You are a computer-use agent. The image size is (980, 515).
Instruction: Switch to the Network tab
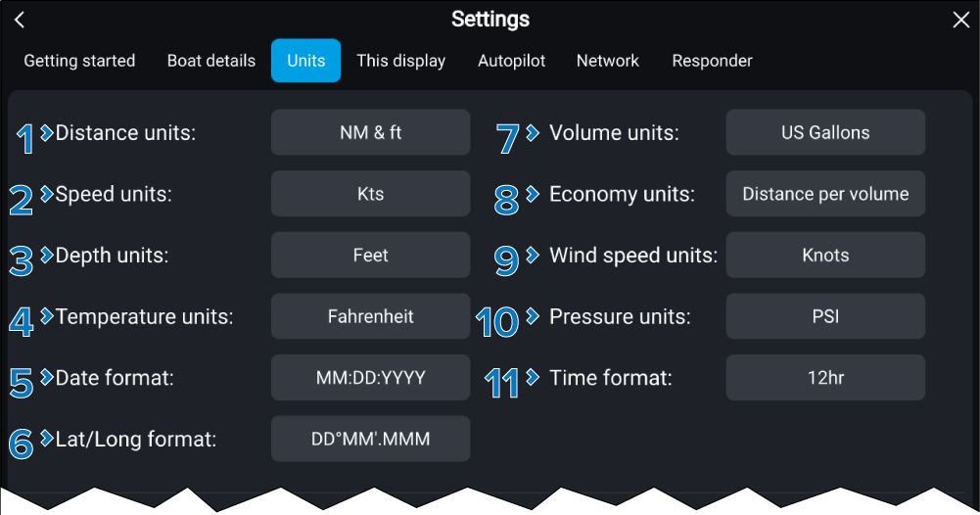[x=607, y=61]
